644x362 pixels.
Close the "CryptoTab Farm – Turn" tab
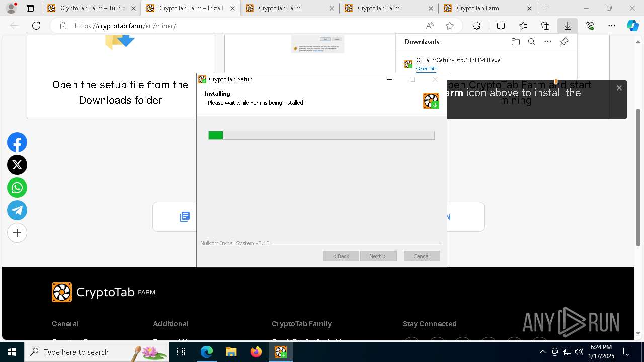133,8
